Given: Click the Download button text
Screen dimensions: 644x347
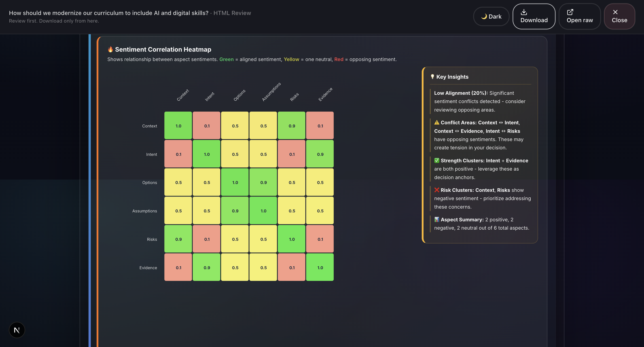Looking at the screenshot, I should 534,20.
